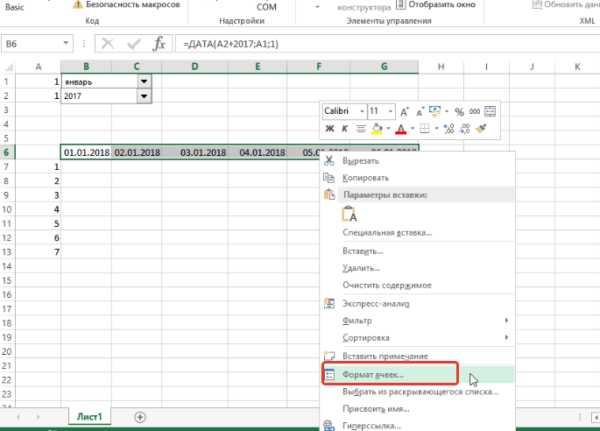This screenshot has width=600, height=431.
Task: Open the 2017 year dropdown
Action: click(144, 97)
